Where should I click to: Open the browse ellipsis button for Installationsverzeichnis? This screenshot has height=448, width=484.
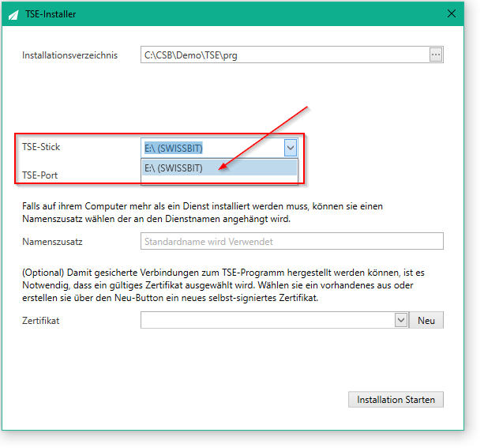(436, 55)
